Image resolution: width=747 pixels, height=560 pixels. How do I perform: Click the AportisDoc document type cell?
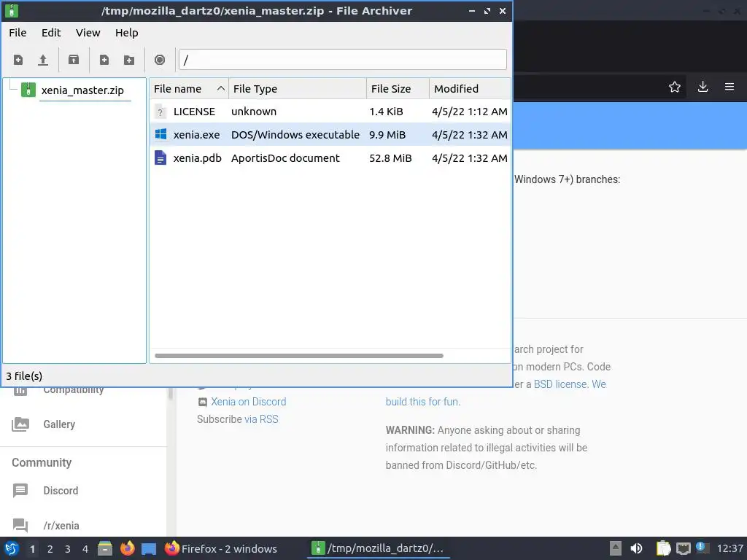pos(285,158)
